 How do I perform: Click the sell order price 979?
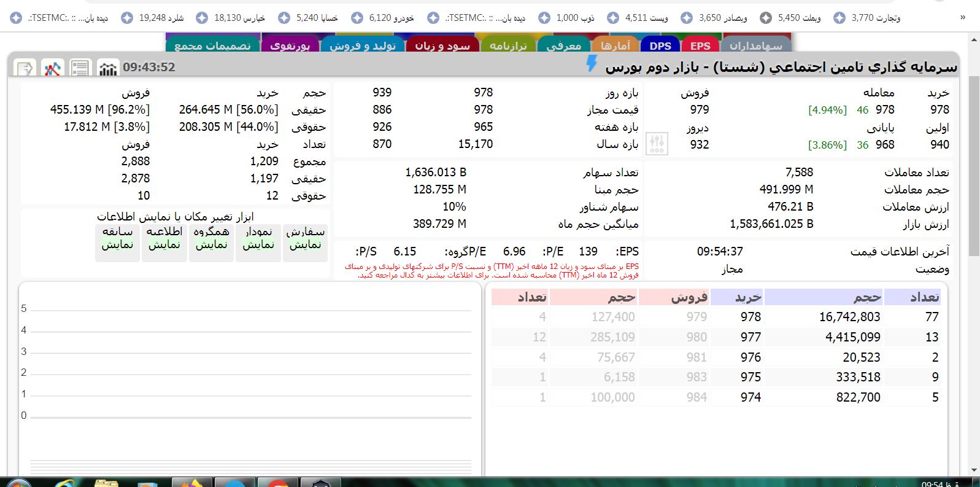click(696, 317)
